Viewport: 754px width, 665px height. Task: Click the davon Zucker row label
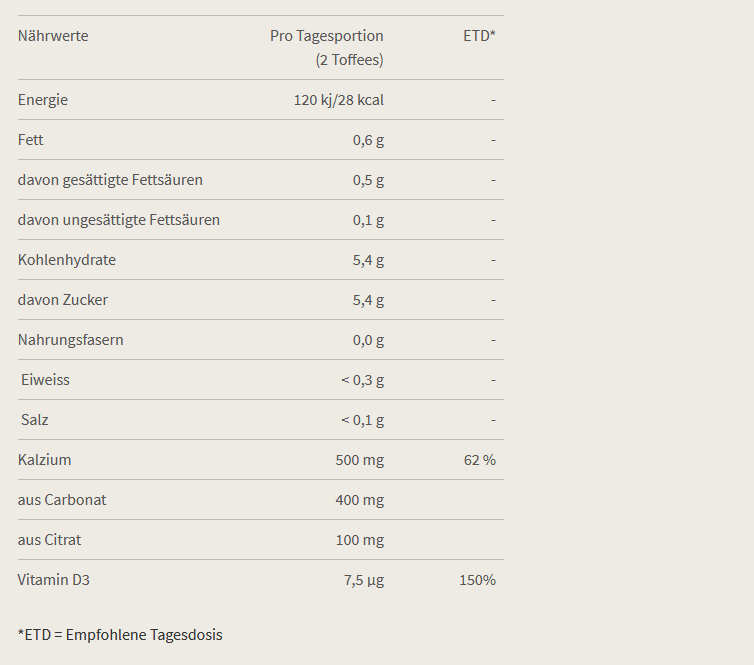(63, 300)
